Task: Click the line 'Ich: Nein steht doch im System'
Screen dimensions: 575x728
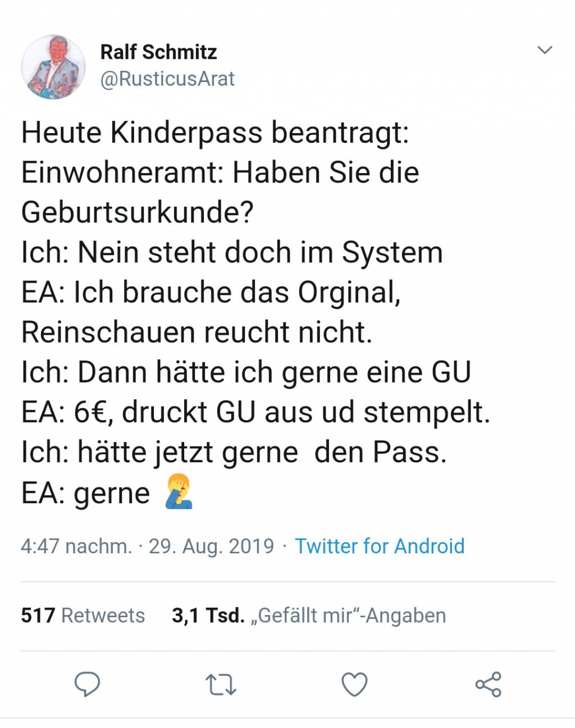Action: pos(232,253)
